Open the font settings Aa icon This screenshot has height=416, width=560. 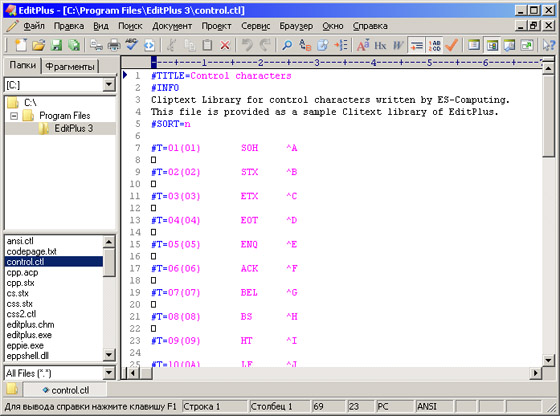coord(363,45)
